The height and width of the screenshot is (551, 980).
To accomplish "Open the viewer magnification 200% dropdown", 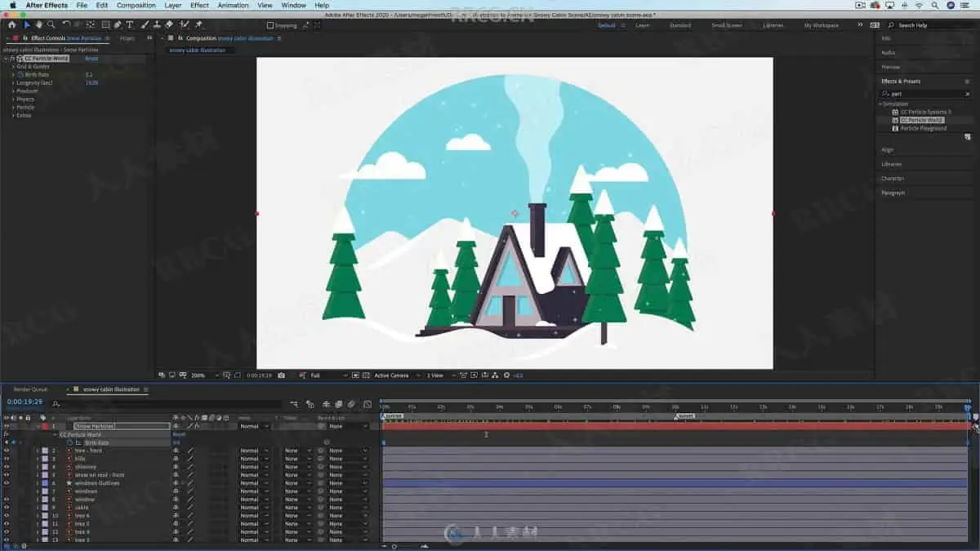I will click(203, 375).
